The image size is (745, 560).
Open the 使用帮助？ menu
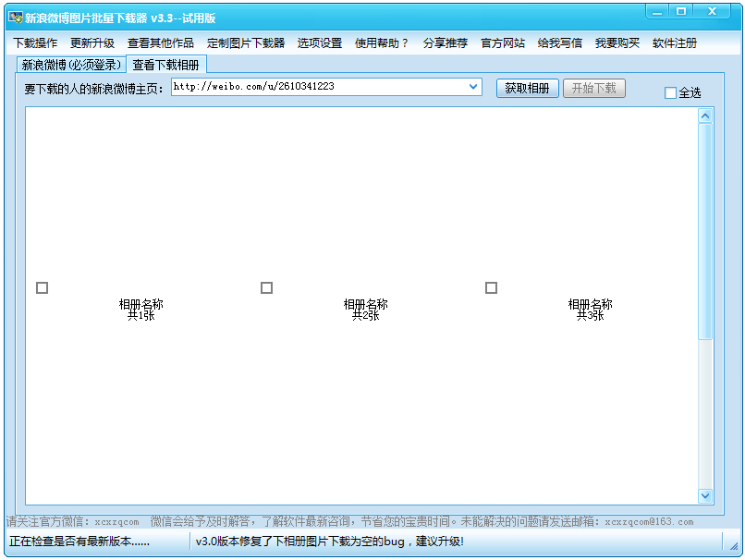382,43
